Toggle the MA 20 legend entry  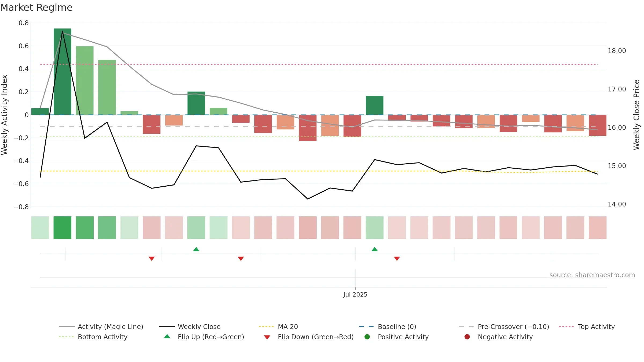click(278, 327)
